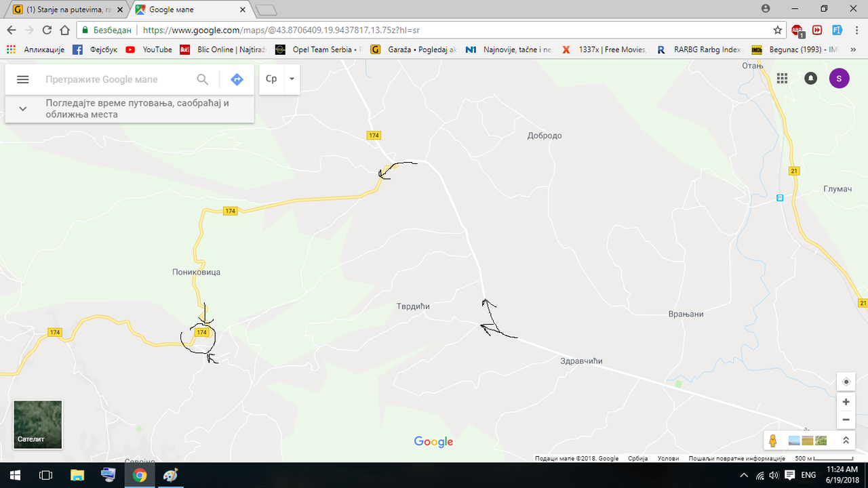Click Пошаљи повратне информације link
This screenshot has width=868, height=488.
(736, 458)
